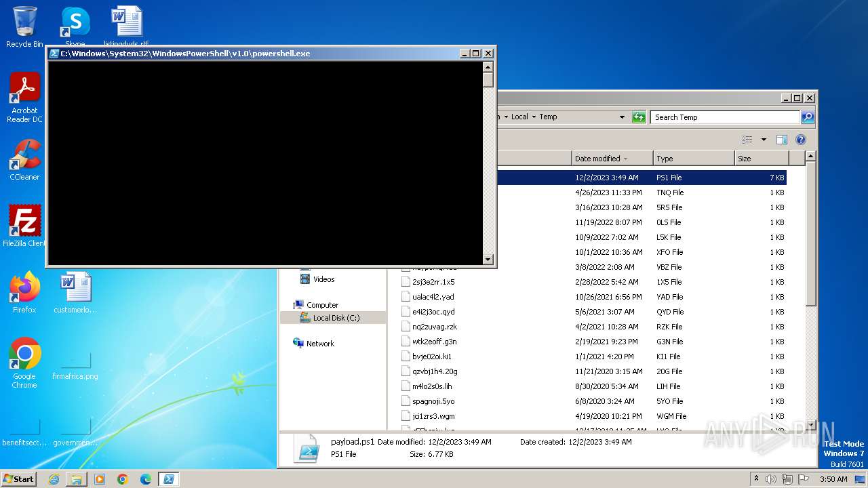Refresh the Temp folder view
868x488 pixels.
[639, 117]
